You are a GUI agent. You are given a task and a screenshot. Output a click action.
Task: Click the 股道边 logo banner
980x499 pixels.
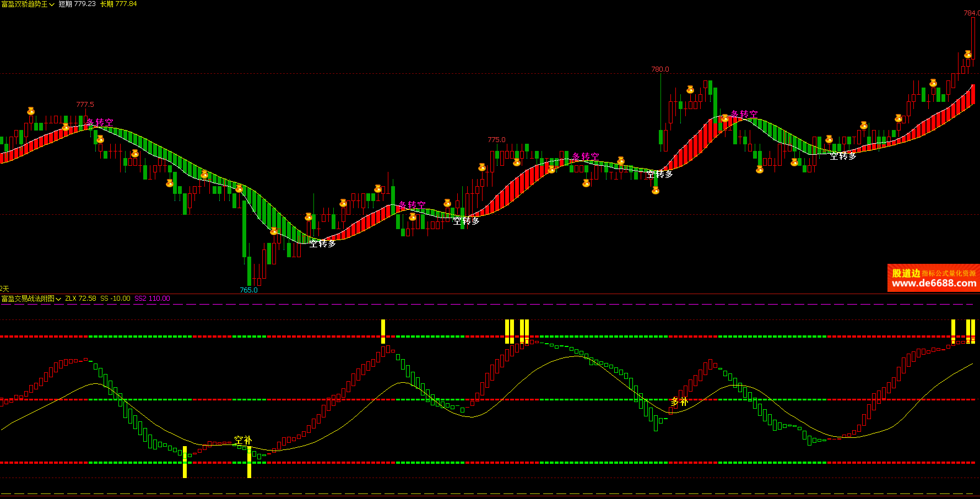tap(906, 273)
